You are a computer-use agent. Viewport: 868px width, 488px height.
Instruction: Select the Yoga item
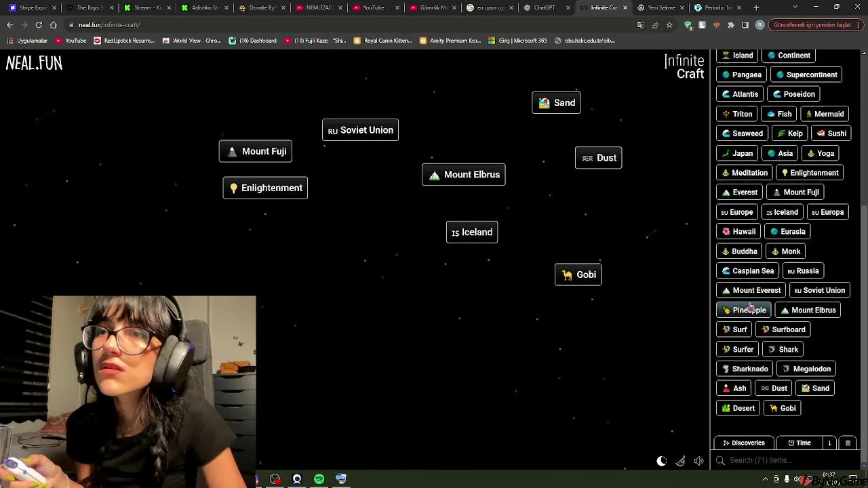[x=820, y=153]
